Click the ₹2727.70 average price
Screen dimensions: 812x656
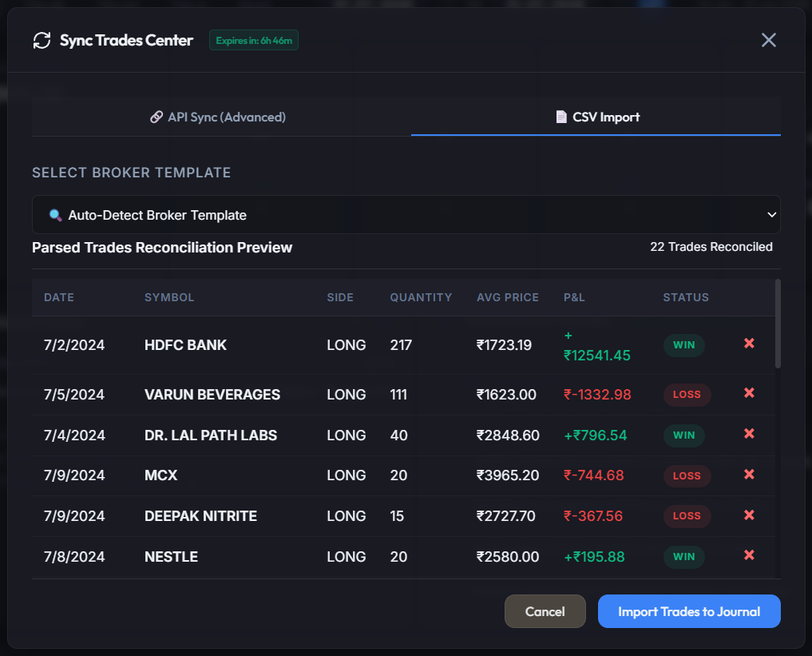tap(506, 516)
